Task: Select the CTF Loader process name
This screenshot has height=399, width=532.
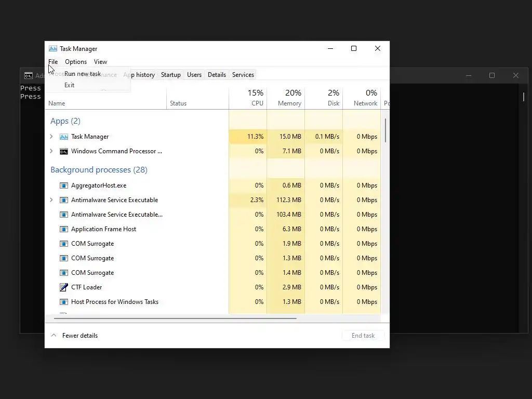Action: (87, 287)
